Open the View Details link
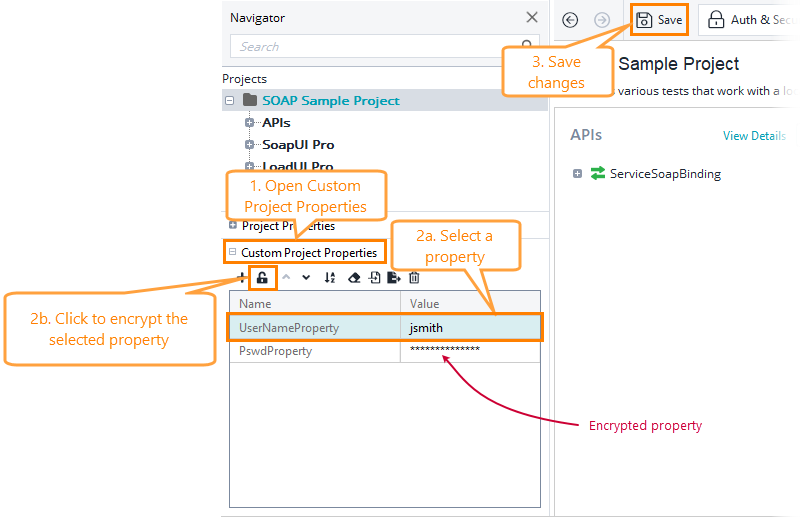Image resolution: width=801 pixels, height=517 pixels. 754,135
